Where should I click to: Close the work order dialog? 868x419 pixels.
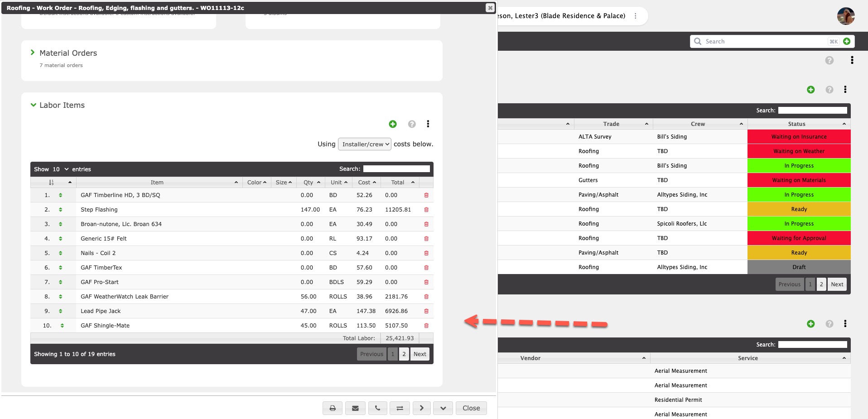[471, 408]
